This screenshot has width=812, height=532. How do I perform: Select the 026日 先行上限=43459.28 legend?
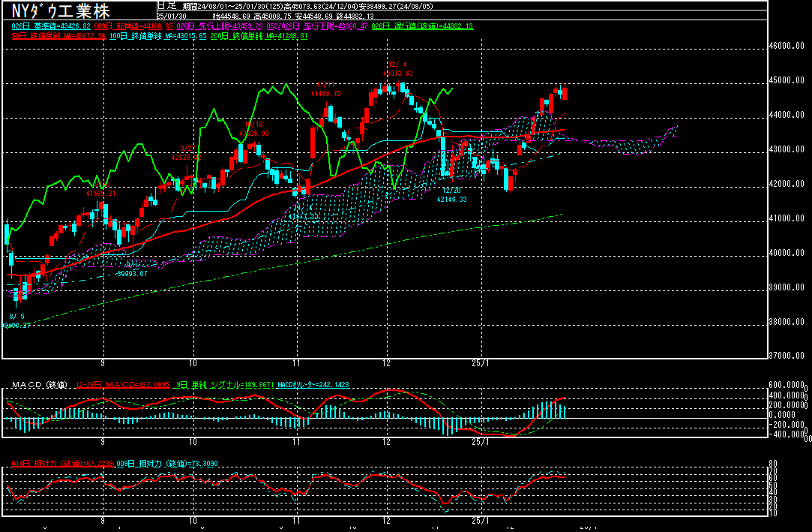pyautogui.click(x=220, y=26)
